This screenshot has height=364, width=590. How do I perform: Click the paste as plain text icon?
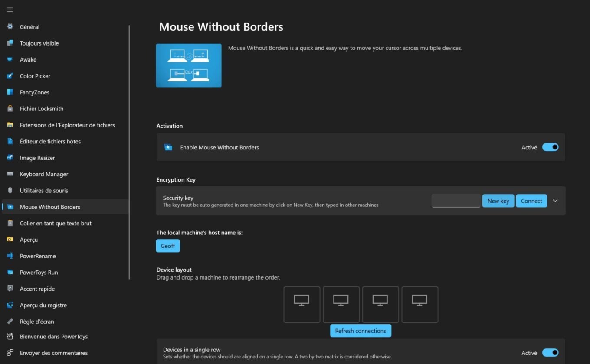click(x=10, y=223)
